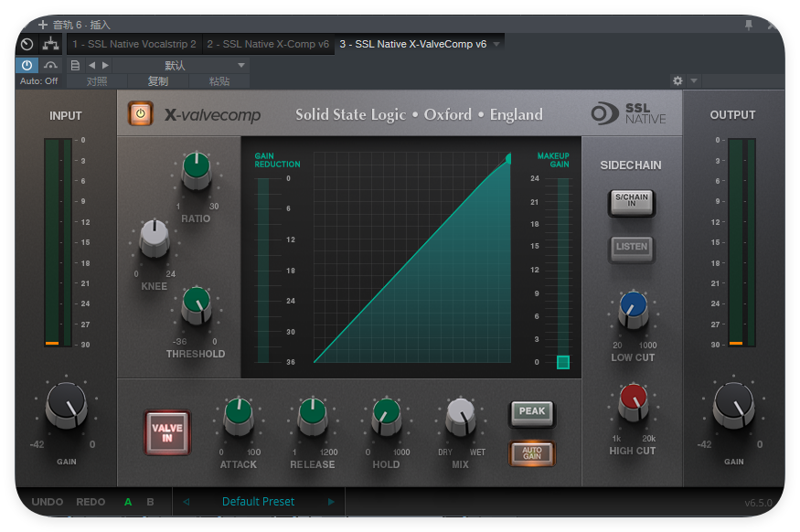Toggle the X-valvecomp plugin power button
The image size is (800, 532).
coord(140,113)
